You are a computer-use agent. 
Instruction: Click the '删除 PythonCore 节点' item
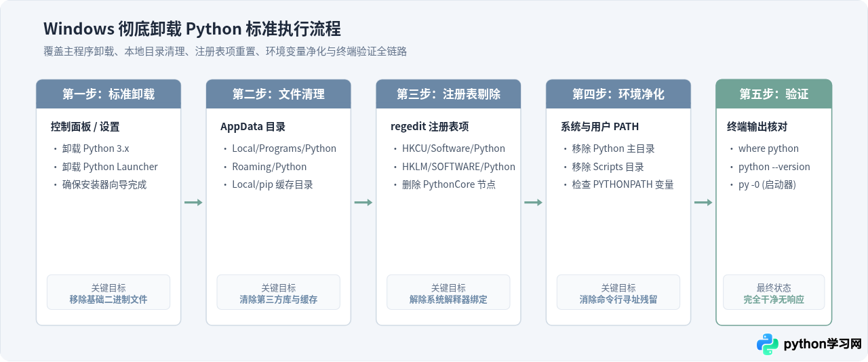[x=449, y=184]
